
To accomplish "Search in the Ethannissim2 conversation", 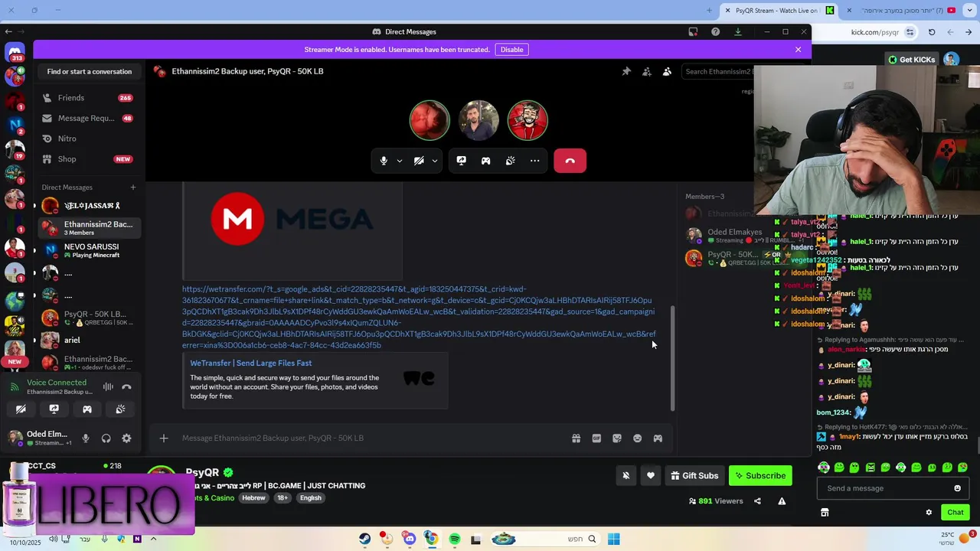I will (717, 71).
